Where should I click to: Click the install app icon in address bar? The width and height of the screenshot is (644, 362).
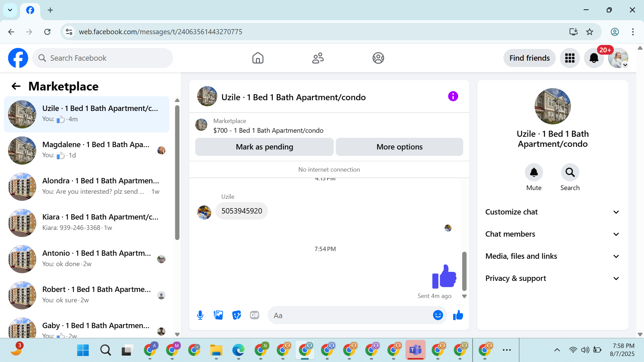[x=573, y=32]
